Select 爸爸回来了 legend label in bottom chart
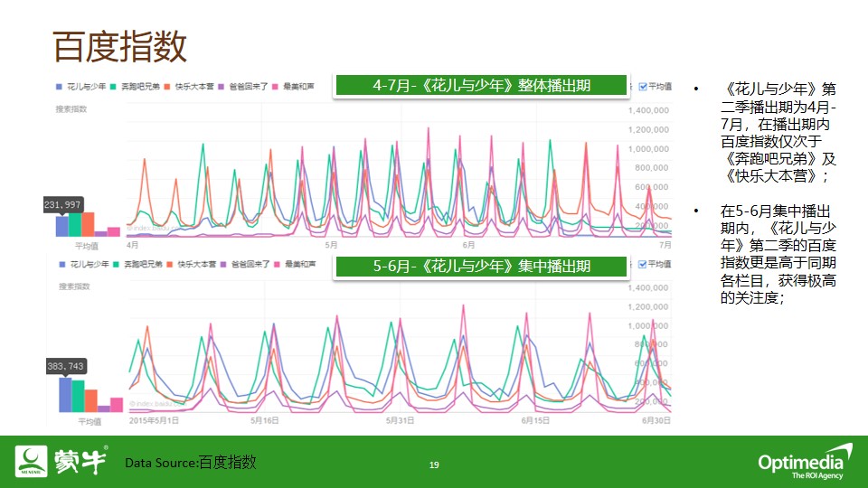The width and height of the screenshot is (868, 488). point(250,265)
